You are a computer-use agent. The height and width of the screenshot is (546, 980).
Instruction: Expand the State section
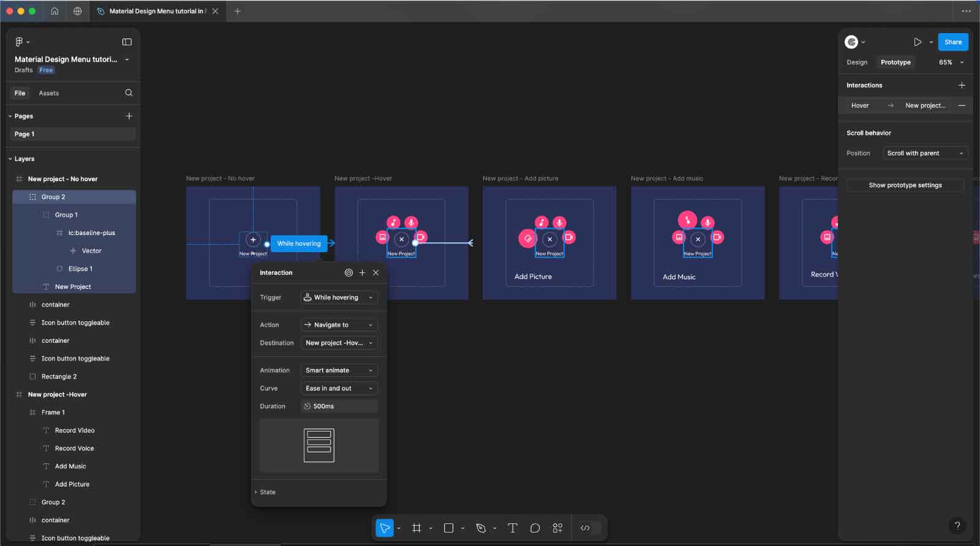click(x=267, y=492)
